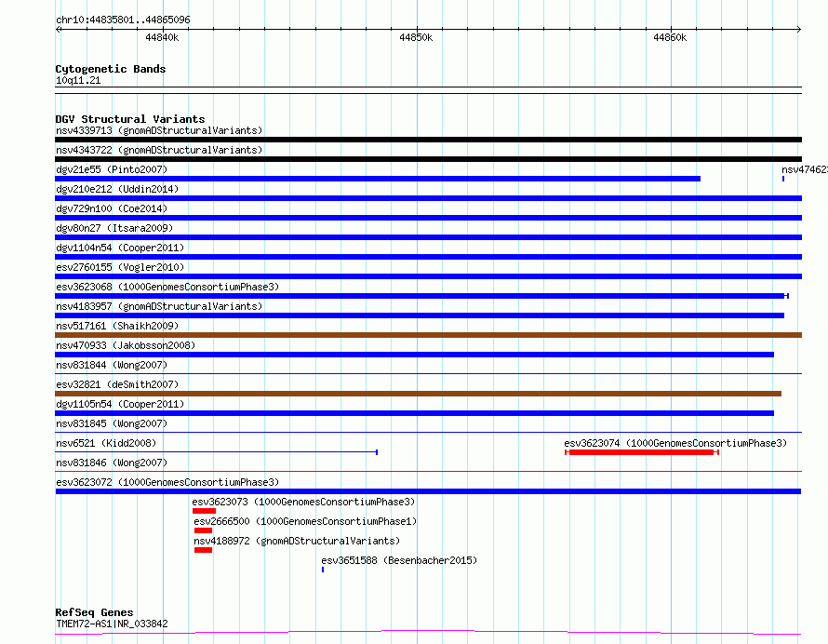Open dgv729n100 (Coe2014) variant details
The height and width of the screenshot is (644, 828).
click(x=112, y=208)
